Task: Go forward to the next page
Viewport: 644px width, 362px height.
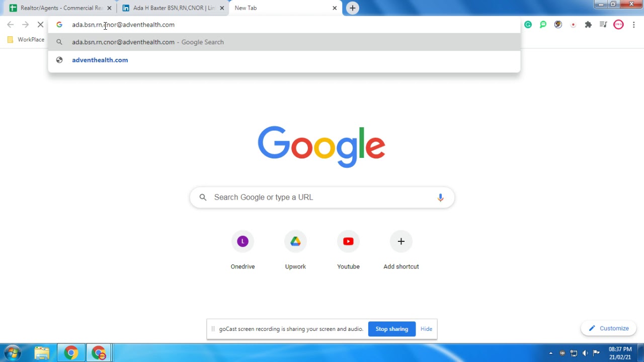Action: coord(25,25)
